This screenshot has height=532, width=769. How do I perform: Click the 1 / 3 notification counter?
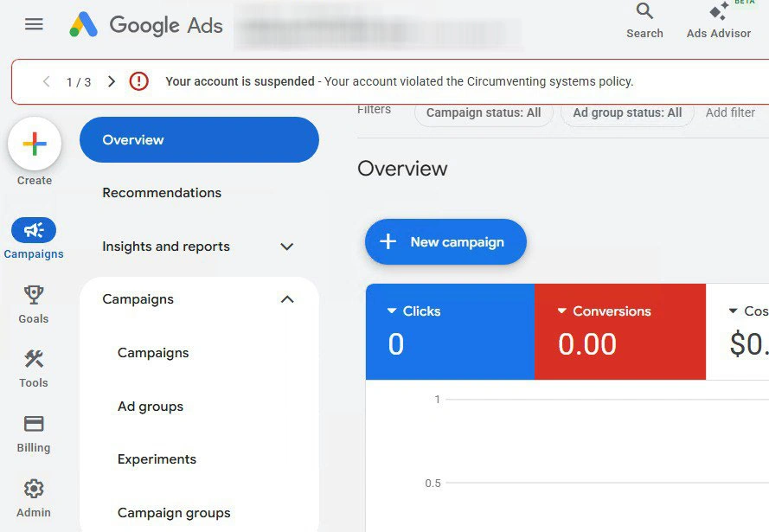pyautogui.click(x=79, y=82)
